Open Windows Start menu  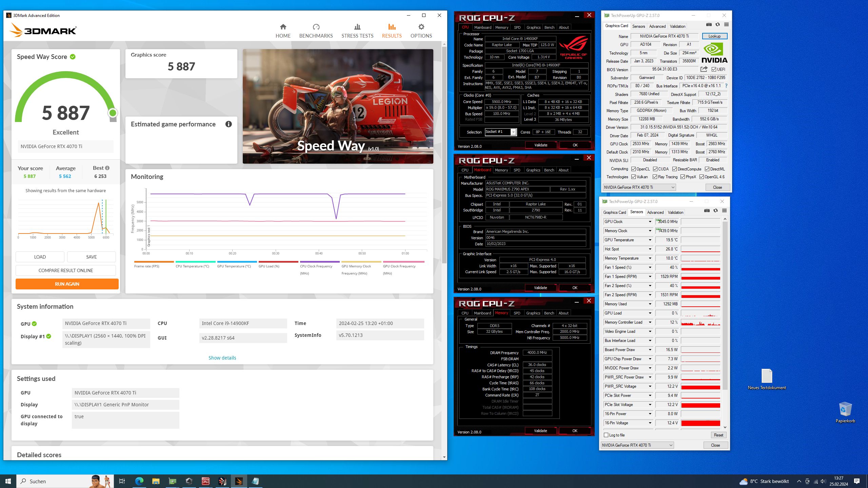pyautogui.click(x=8, y=481)
